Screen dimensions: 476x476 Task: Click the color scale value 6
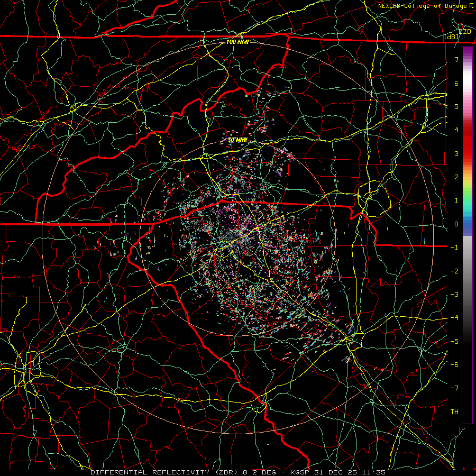[456, 83]
